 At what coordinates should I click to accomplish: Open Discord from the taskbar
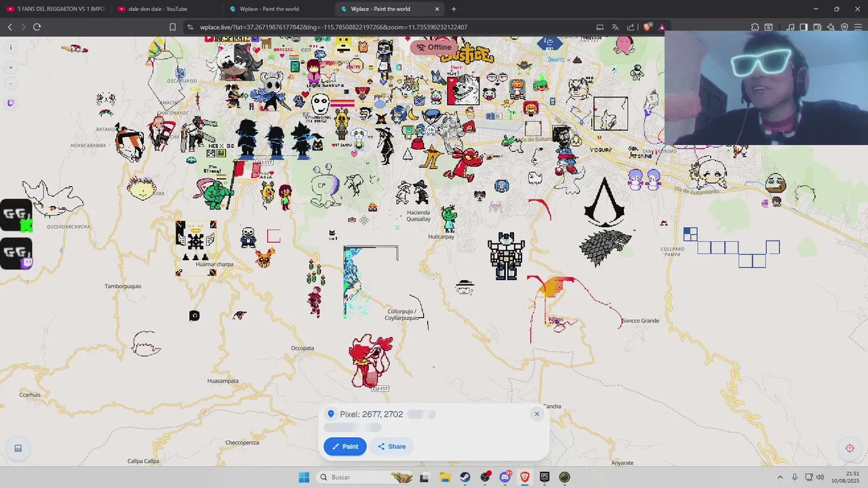pyautogui.click(x=505, y=477)
